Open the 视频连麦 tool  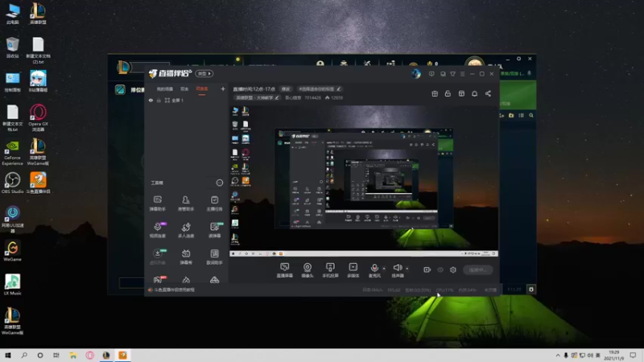click(x=157, y=230)
